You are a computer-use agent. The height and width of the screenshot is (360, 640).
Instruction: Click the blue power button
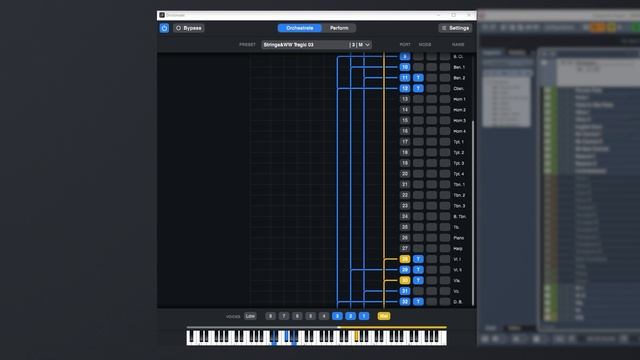(164, 28)
